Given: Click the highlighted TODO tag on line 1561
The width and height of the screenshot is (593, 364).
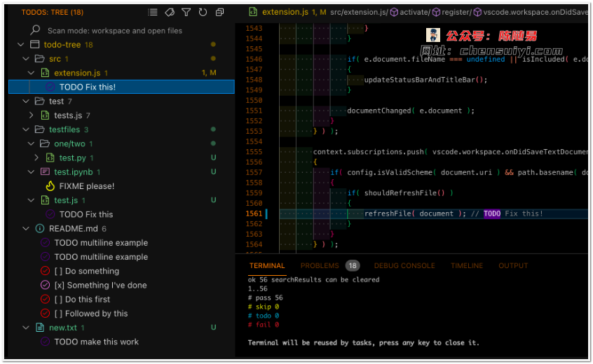Looking at the screenshot, I should point(491,213).
